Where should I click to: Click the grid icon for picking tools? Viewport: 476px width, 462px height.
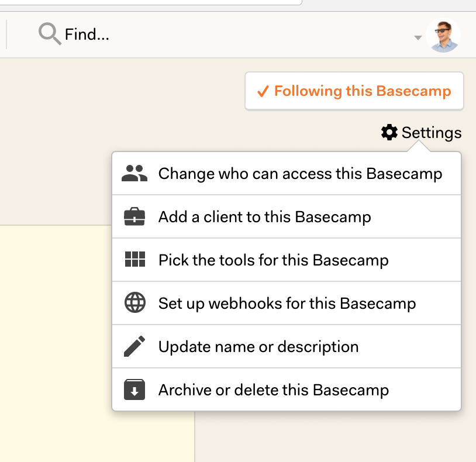[134, 259]
